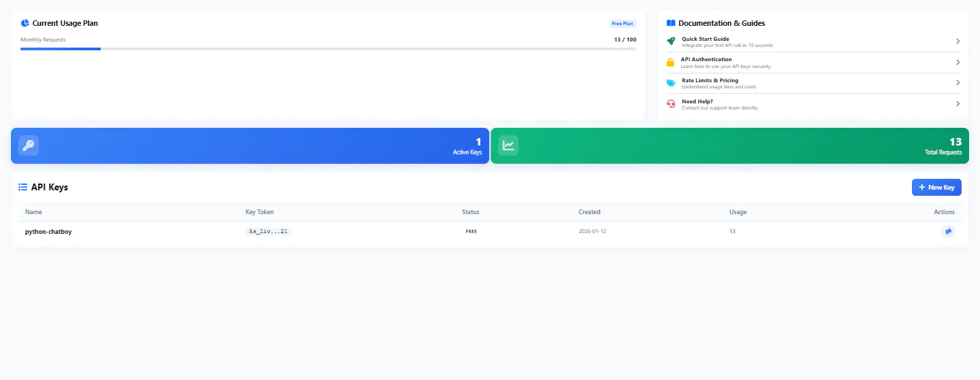Click the Documentation & Guides heading
This screenshot has width=980, height=380.
721,23
